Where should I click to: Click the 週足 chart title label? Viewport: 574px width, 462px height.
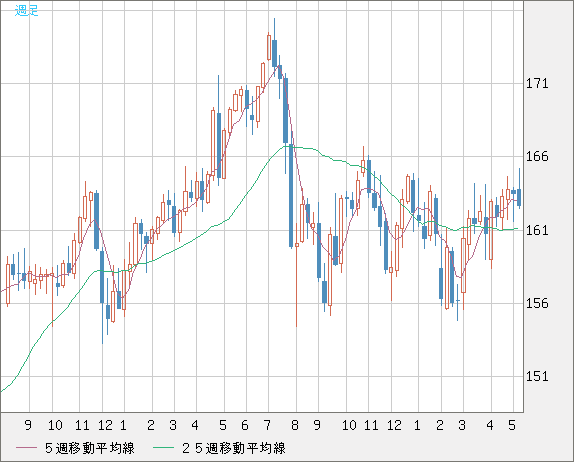click(26, 10)
